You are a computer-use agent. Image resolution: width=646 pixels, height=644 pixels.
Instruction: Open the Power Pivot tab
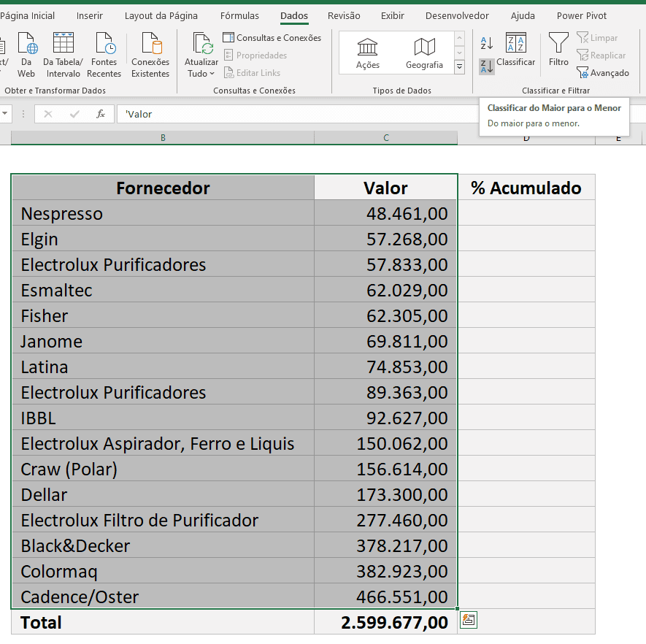click(x=581, y=15)
